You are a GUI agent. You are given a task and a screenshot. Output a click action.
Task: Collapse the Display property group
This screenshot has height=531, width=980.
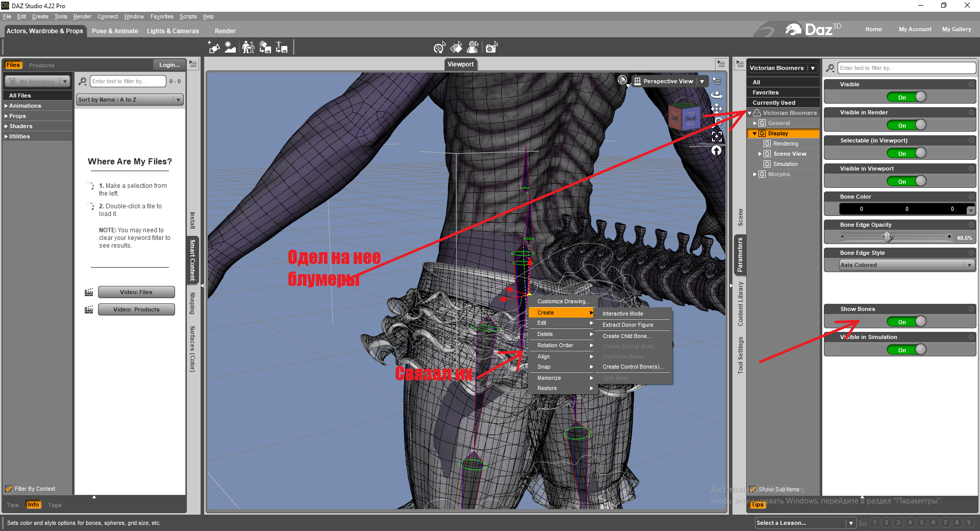755,133
